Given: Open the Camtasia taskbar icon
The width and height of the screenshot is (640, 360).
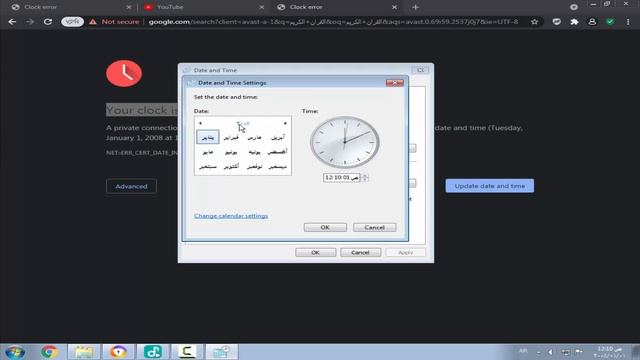Looking at the screenshot, I should (x=187, y=352).
